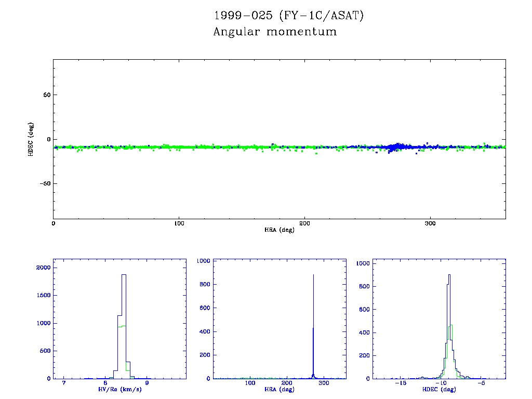Click the "200" tick label on the scatter plot x-axis
The width and height of the screenshot is (532, 399).
pyautogui.click(x=304, y=224)
